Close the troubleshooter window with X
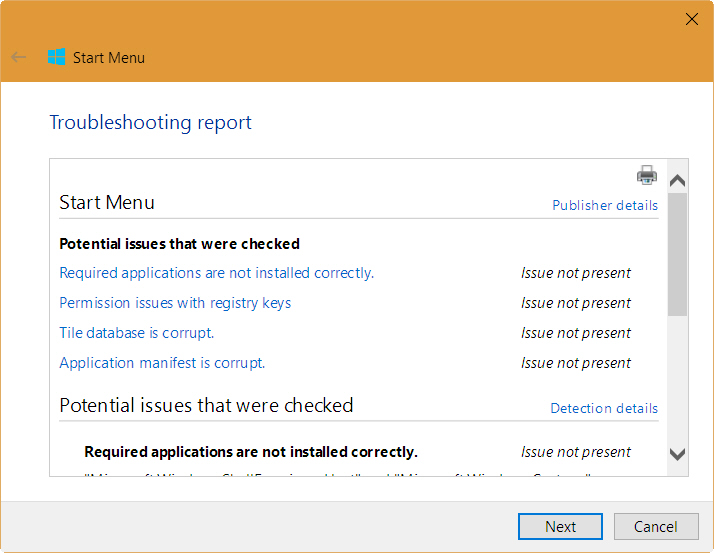 pos(691,19)
